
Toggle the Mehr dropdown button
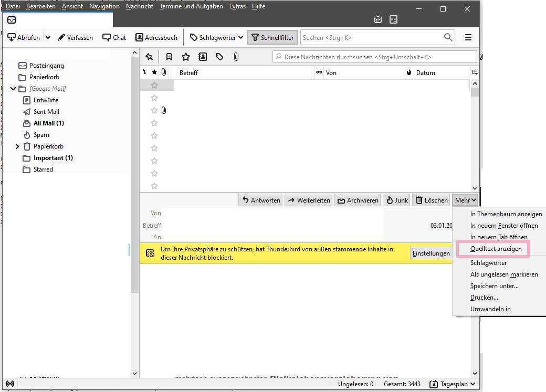click(465, 200)
